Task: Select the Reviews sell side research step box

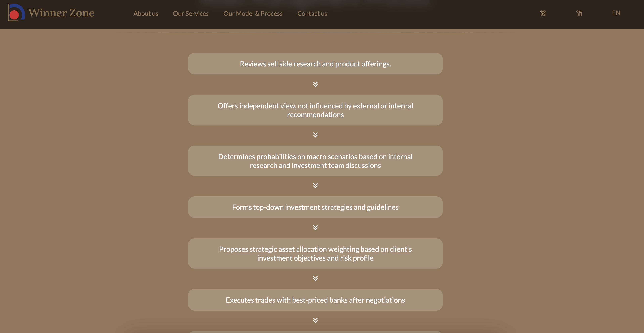Action: point(315,64)
